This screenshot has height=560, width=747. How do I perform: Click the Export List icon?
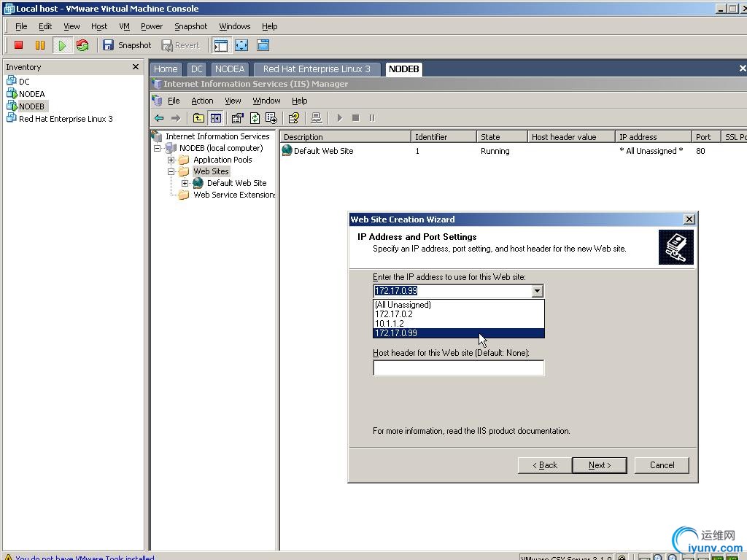pos(271,117)
